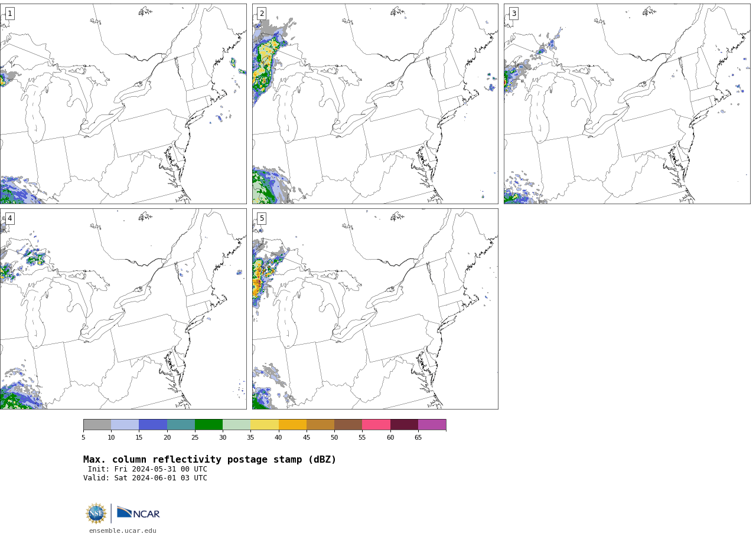Open ensemble member 5 reflectivity map
The image size is (756, 537).
(x=375, y=309)
